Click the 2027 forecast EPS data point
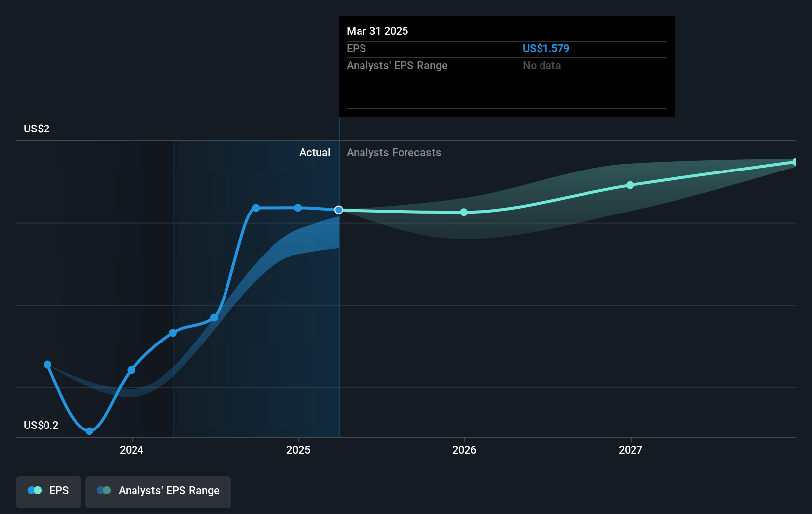812x514 pixels. tap(630, 185)
